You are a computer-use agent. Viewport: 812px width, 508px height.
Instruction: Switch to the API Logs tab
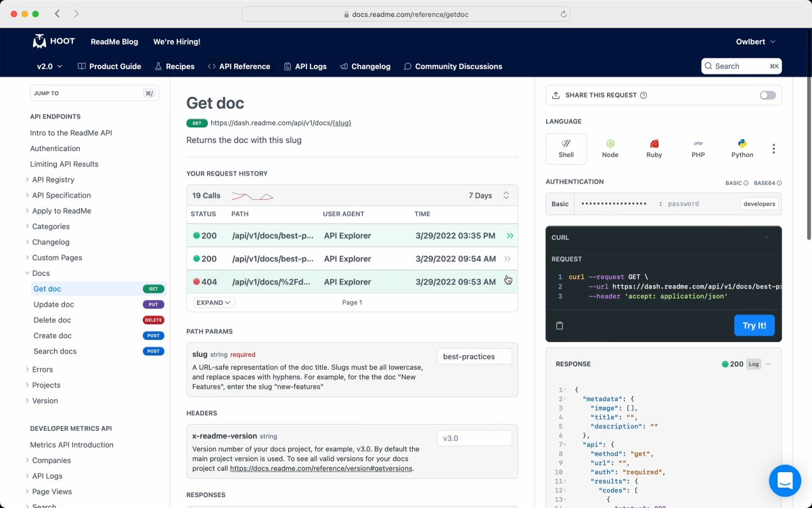pyautogui.click(x=305, y=66)
